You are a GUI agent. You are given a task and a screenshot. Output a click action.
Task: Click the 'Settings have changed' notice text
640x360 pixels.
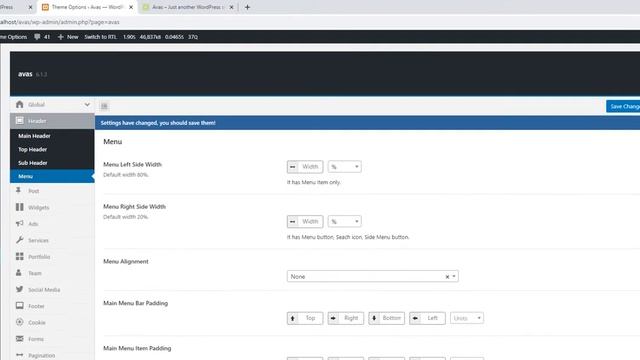point(158,122)
